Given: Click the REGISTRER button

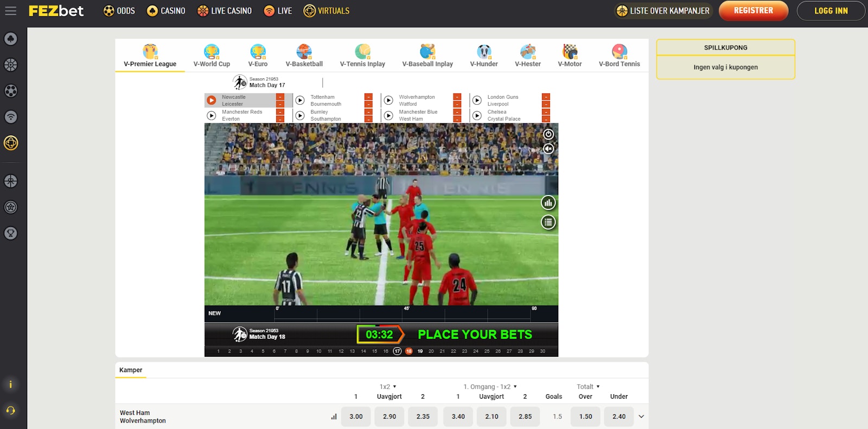Looking at the screenshot, I should tap(753, 11).
